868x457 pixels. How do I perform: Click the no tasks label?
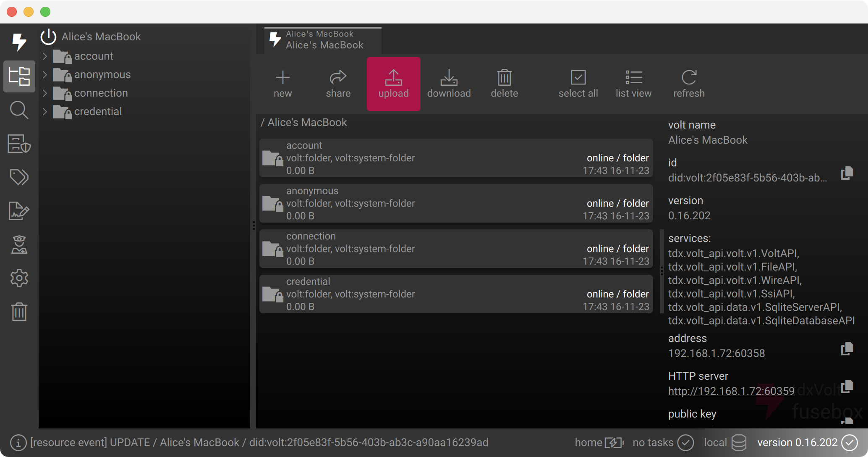(x=653, y=442)
